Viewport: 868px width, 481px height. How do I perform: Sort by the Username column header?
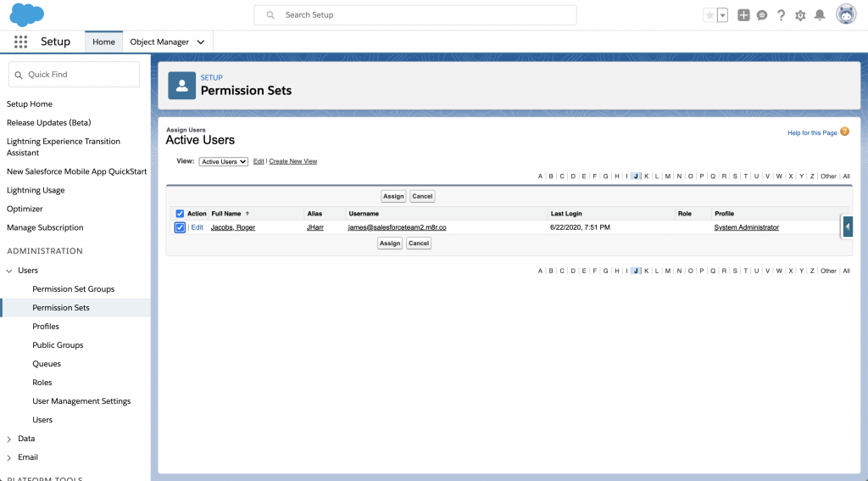click(x=364, y=213)
